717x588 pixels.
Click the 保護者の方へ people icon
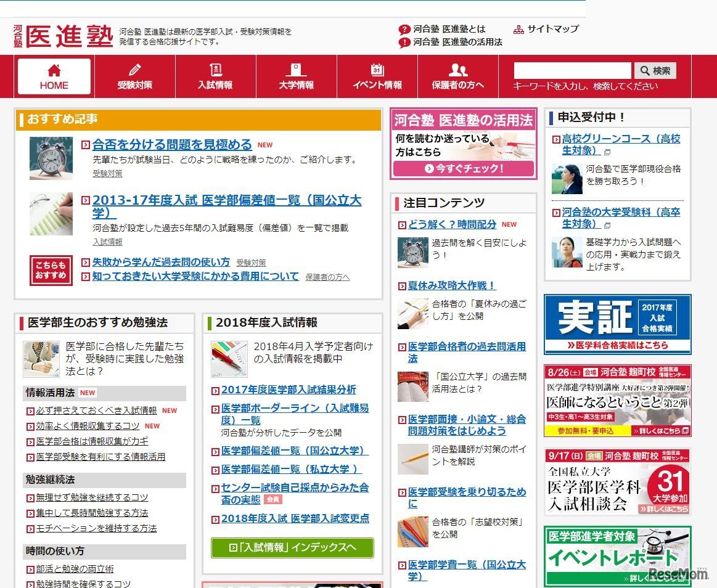(x=457, y=68)
